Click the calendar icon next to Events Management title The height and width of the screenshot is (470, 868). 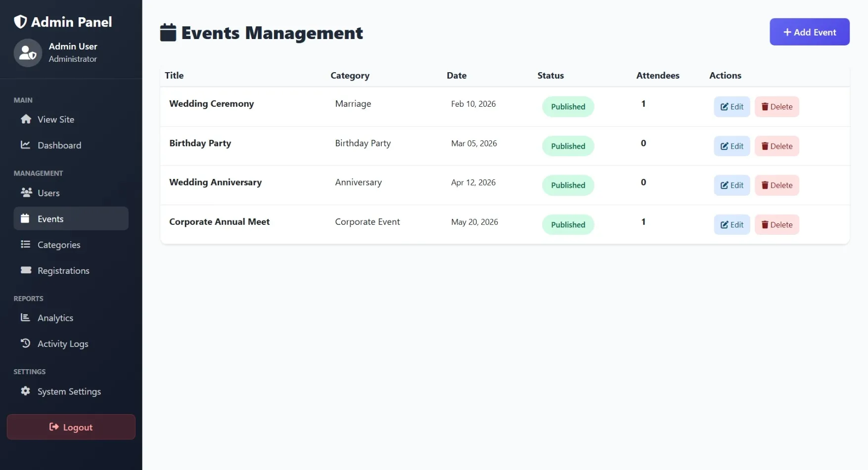click(168, 32)
